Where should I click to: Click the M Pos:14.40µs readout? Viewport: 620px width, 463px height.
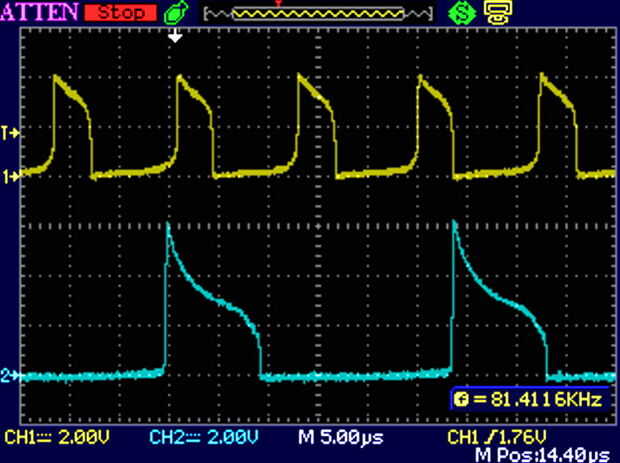click(x=542, y=455)
